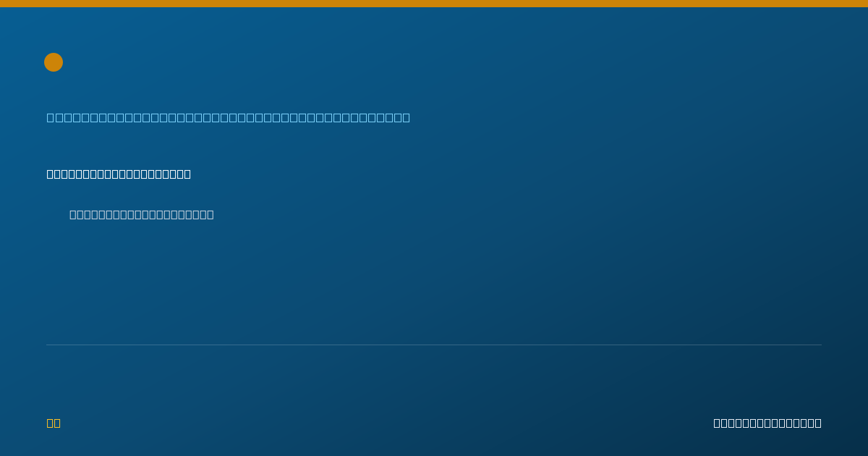
Task: Click the short yellow label at bottom left
Action: [54, 423]
